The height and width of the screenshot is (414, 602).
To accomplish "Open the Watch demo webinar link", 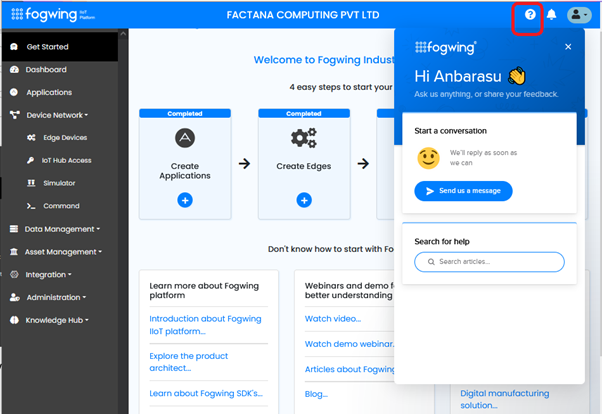I will click(349, 344).
